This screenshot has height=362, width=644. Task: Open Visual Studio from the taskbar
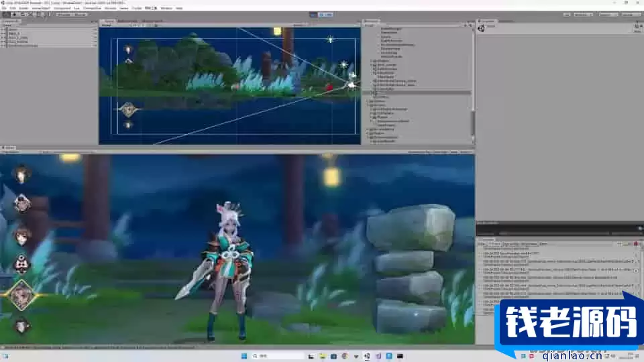tap(378, 356)
